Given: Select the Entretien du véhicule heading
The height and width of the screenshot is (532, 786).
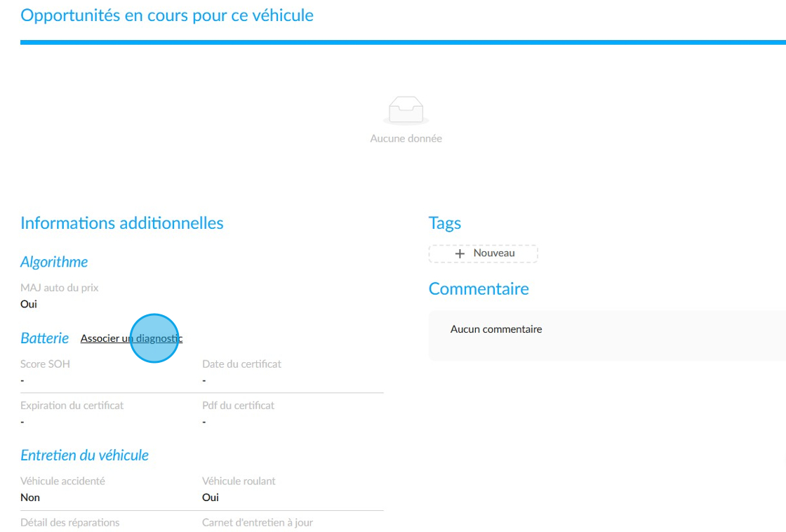Looking at the screenshot, I should tap(85, 455).
